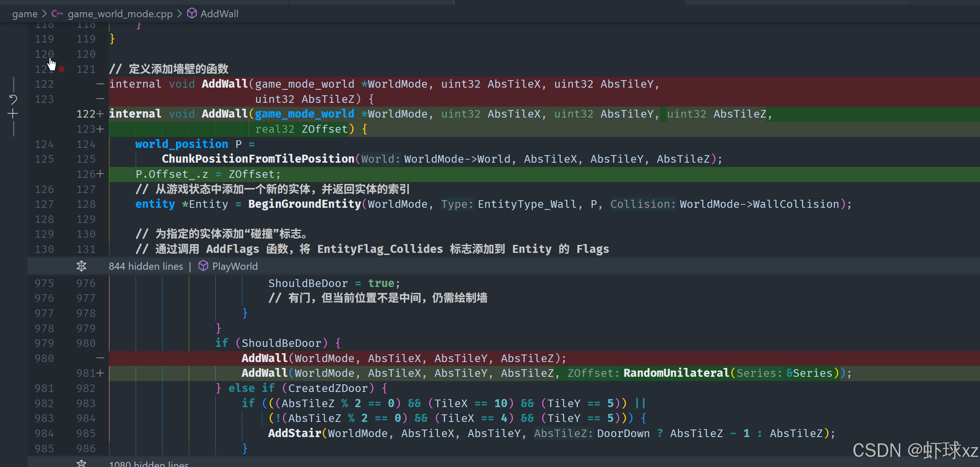Click the unfold icon beside 844 hidden lines

tap(81, 266)
